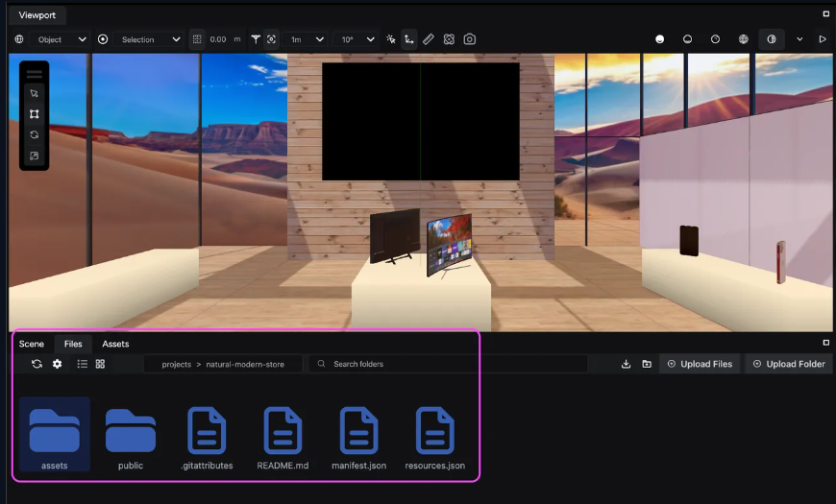Click the files panel maximize square
Screen dimensions: 836x504
pos(825,343)
